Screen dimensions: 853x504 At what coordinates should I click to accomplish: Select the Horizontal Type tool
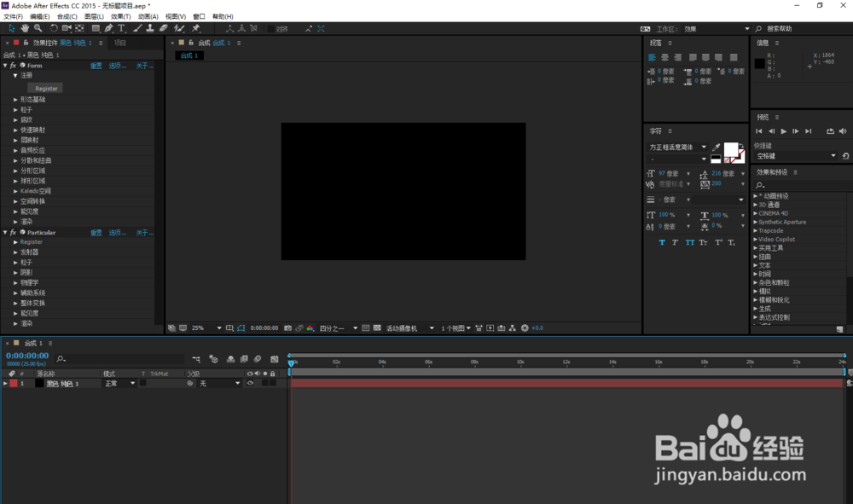point(123,28)
